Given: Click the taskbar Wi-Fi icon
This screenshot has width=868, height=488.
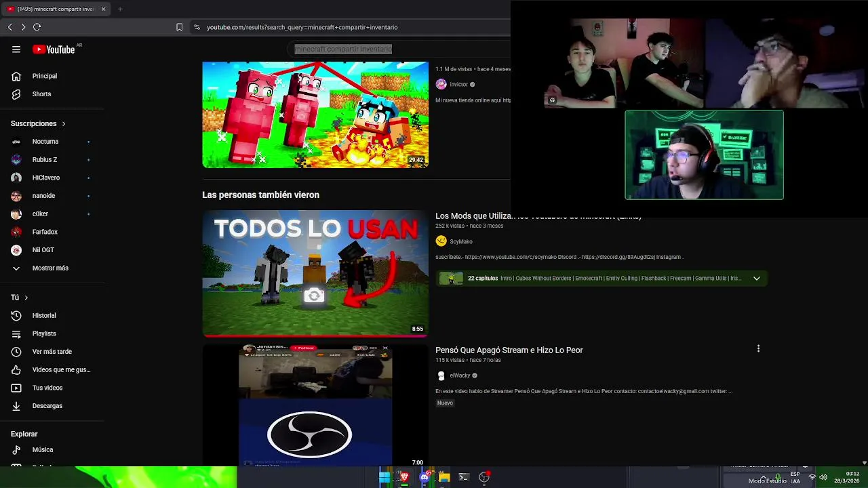Looking at the screenshot, I should (812, 477).
